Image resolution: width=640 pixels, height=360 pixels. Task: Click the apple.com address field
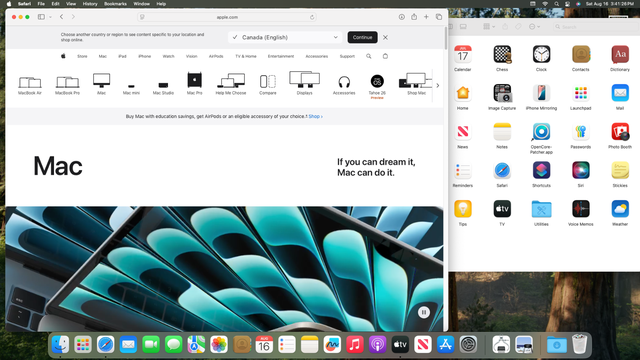click(227, 17)
